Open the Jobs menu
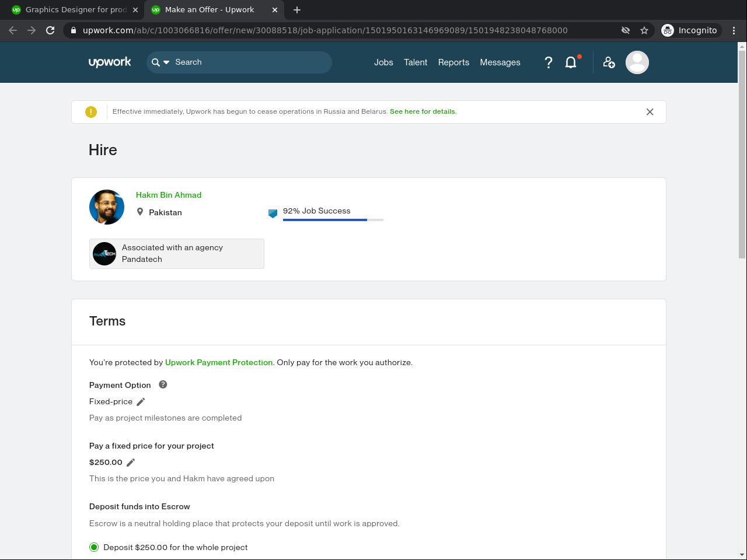The image size is (747, 560). tap(383, 62)
